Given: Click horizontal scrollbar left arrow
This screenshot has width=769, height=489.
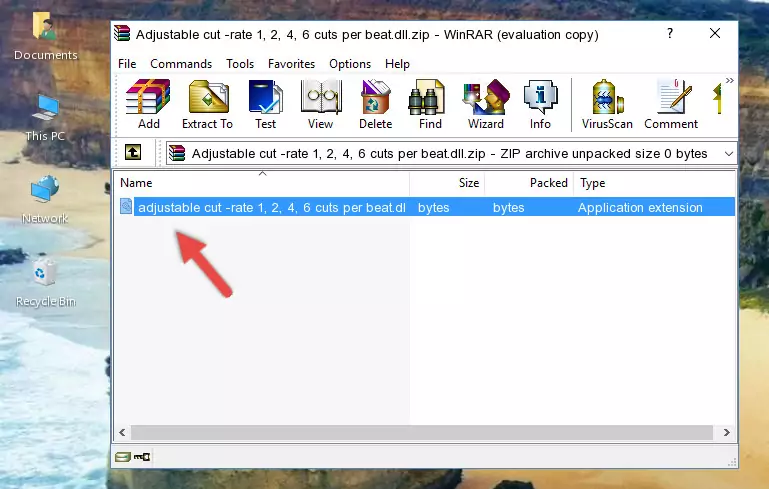Looking at the screenshot, I should pos(123,433).
